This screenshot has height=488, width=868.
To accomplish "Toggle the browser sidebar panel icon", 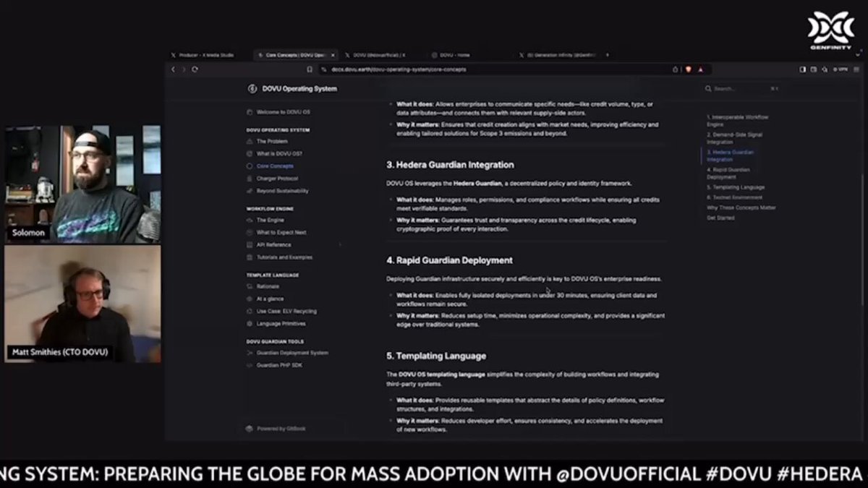I will tap(802, 69).
